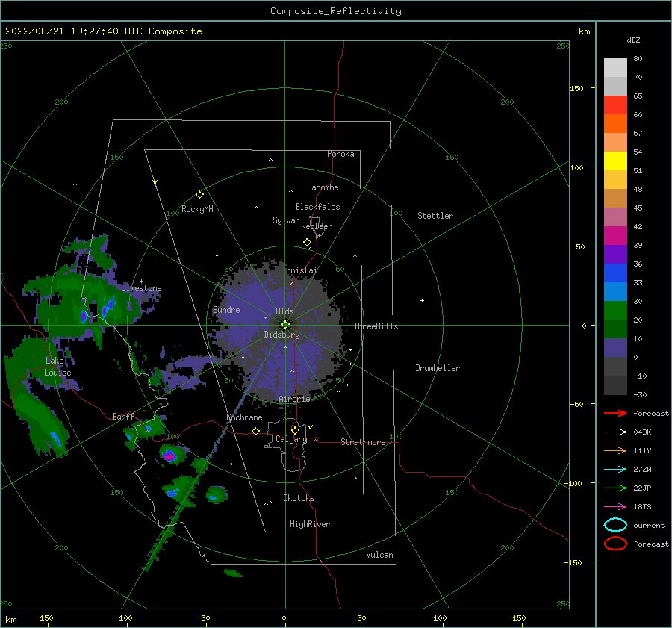The image size is (672, 628).
Task: Click the Lake Louise label
Action: tap(57, 367)
